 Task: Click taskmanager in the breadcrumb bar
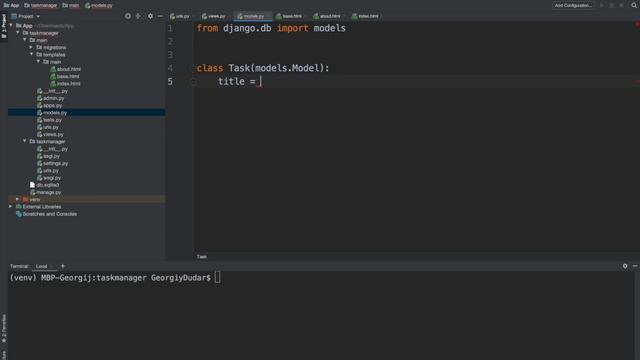(40, 5)
